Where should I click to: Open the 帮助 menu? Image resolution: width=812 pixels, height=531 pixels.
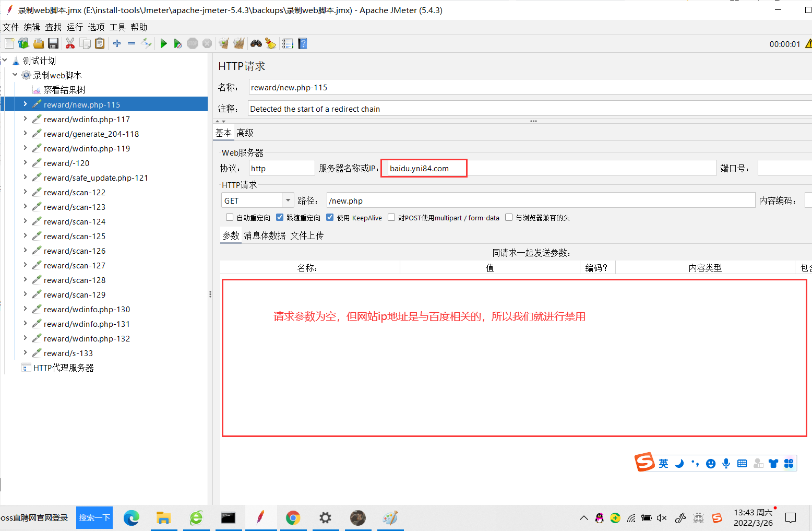point(139,27)
